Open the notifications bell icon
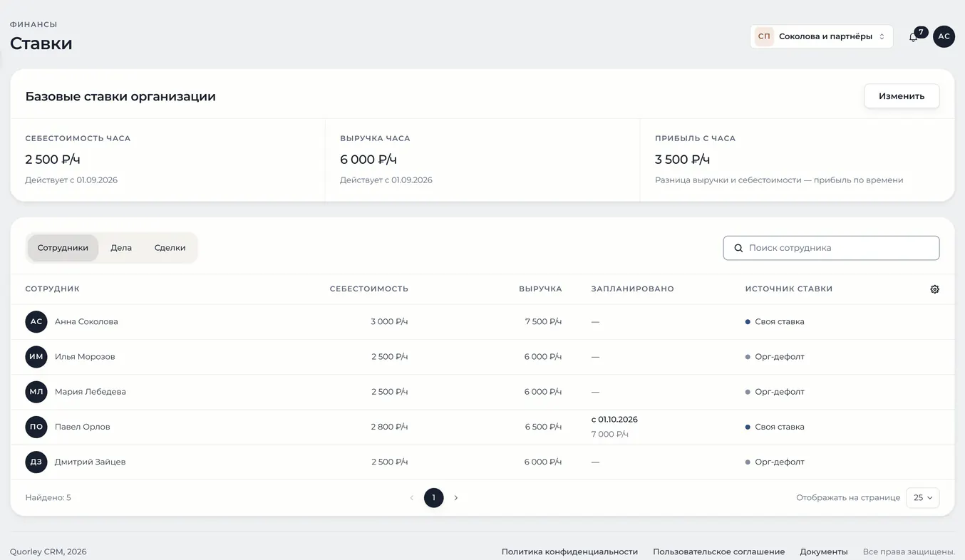This screenshot has width=965, height=560. [x=913, y=37]
